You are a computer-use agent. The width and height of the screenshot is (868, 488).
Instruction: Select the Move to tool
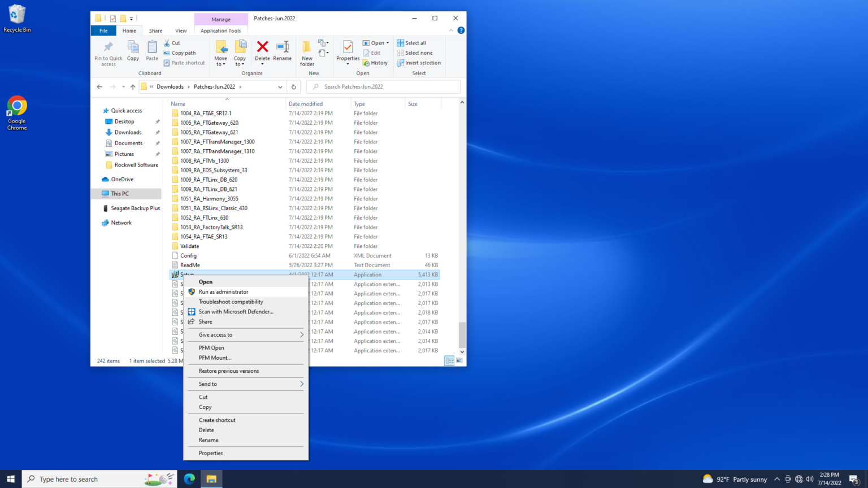click(220, 53)
